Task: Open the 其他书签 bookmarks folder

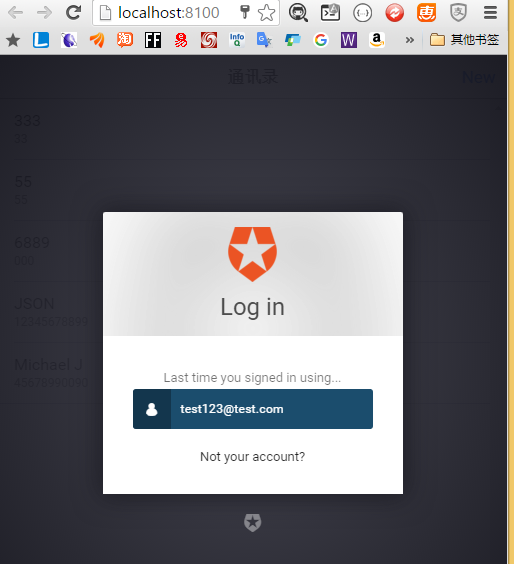Action: pyautogui.click(x=464, y=40)
